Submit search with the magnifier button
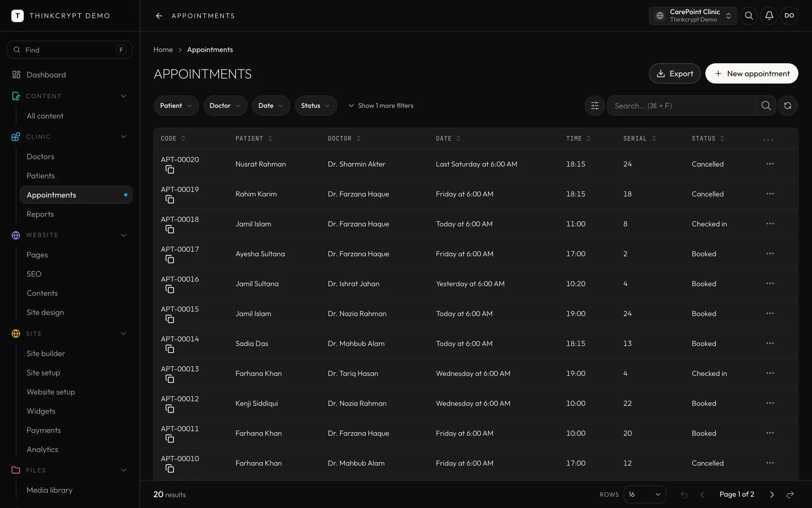Viewport: 812px width, 508px height. click(x=766, y=105)
